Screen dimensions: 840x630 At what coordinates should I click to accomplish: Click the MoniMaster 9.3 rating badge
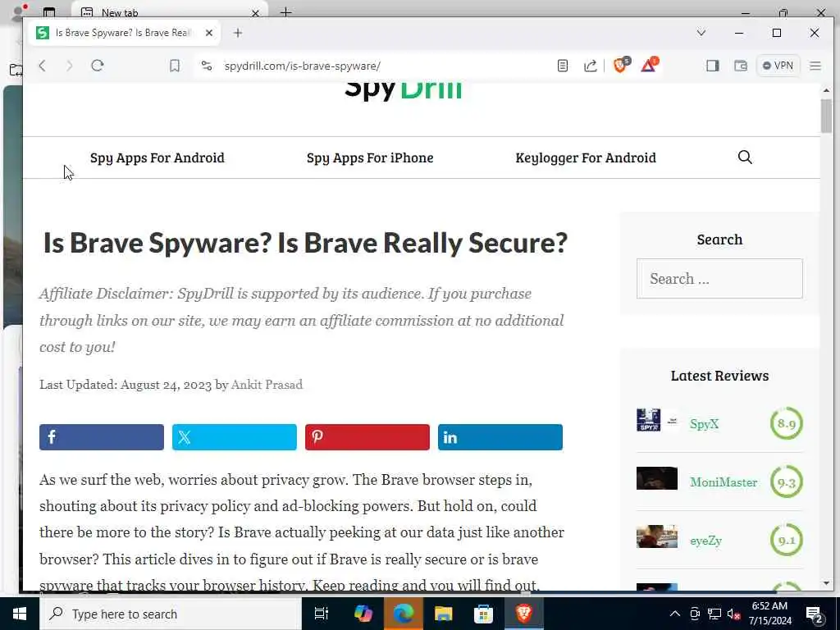(787, 482)
